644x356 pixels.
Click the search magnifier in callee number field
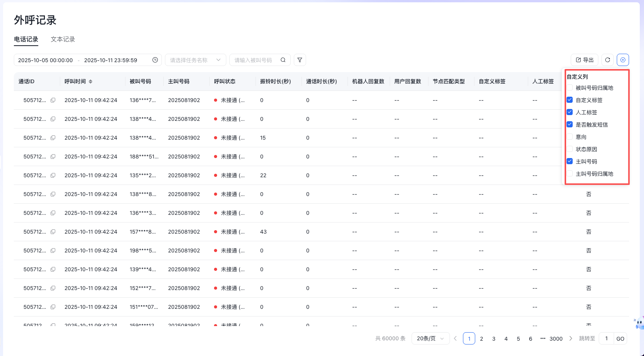click(283, 60)
